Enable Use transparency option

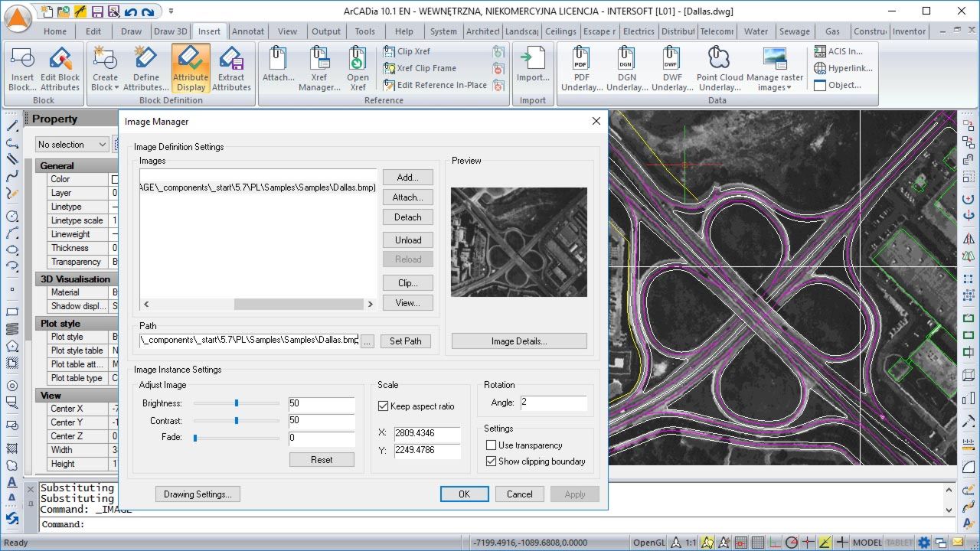click(x=492, y=445)
